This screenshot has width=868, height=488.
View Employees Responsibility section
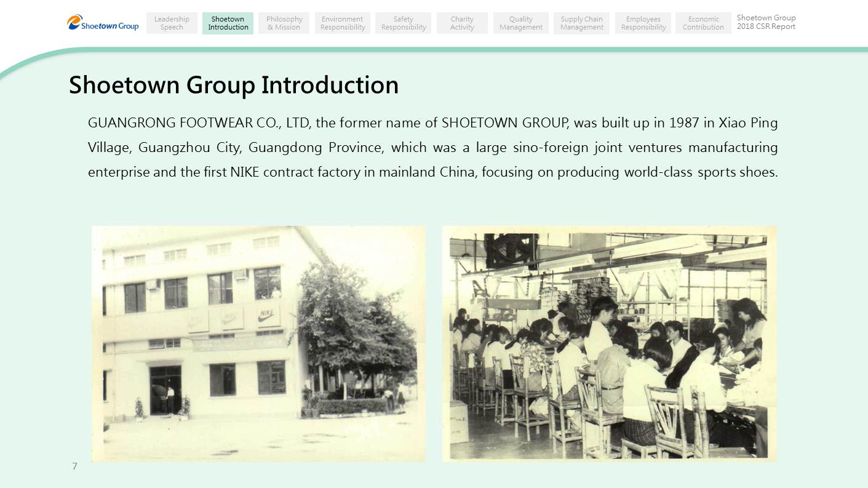click(643, 23)
